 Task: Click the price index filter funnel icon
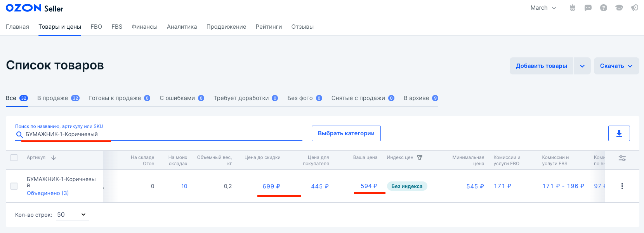[420, 158]
